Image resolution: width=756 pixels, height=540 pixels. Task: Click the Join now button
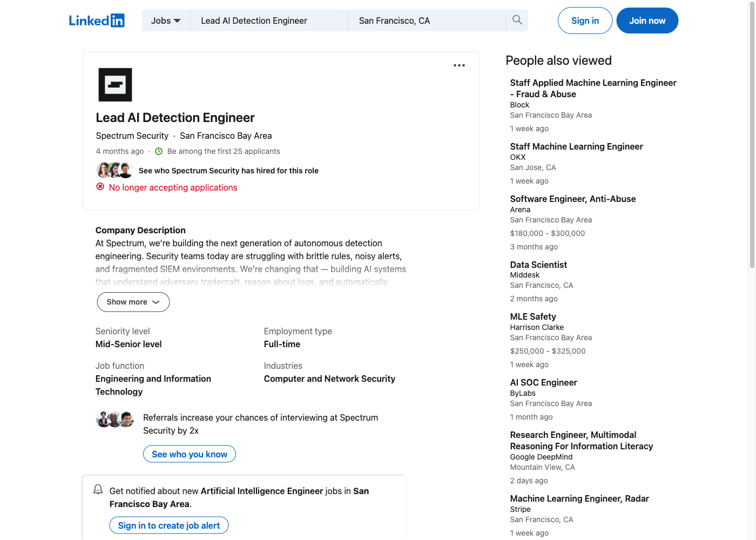coord(647,21)
